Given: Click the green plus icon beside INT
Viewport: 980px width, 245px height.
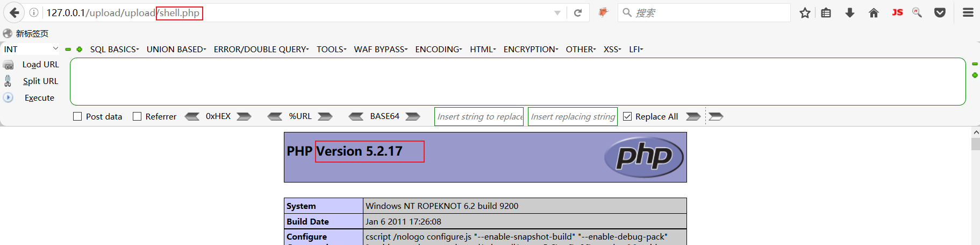Looking at the screenshot, I should 79,50.
